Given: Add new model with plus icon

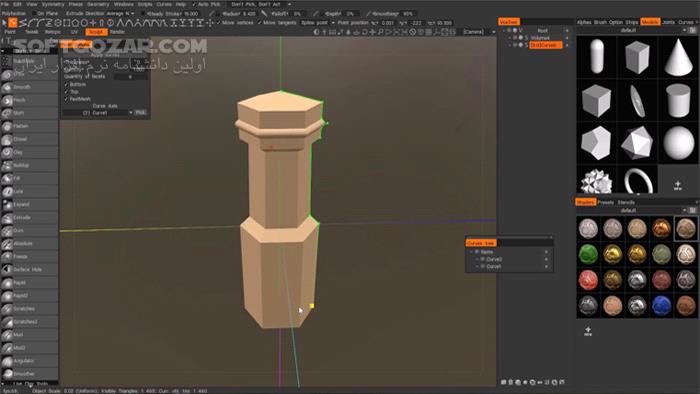Looking at the screenshot, I should [678, 185].
